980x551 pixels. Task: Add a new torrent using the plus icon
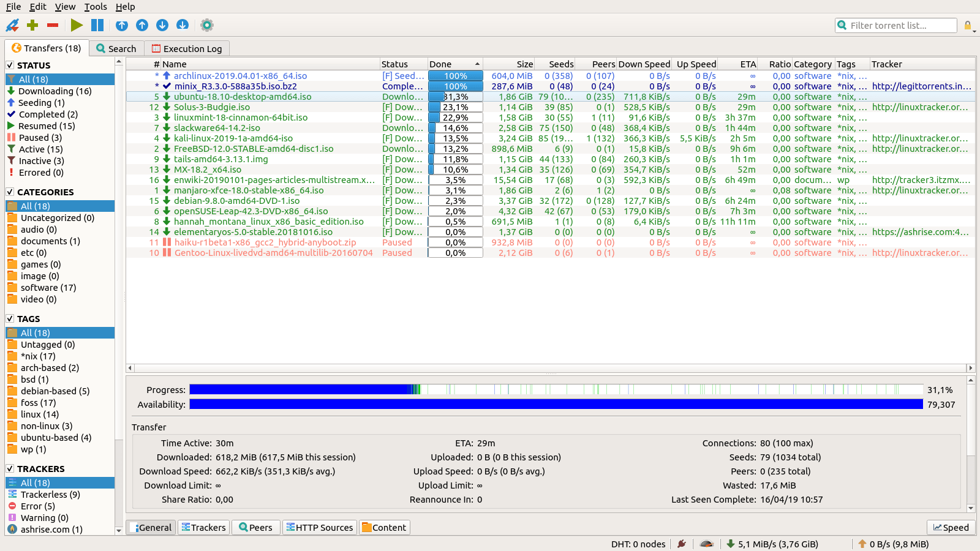tap(32, 25)
